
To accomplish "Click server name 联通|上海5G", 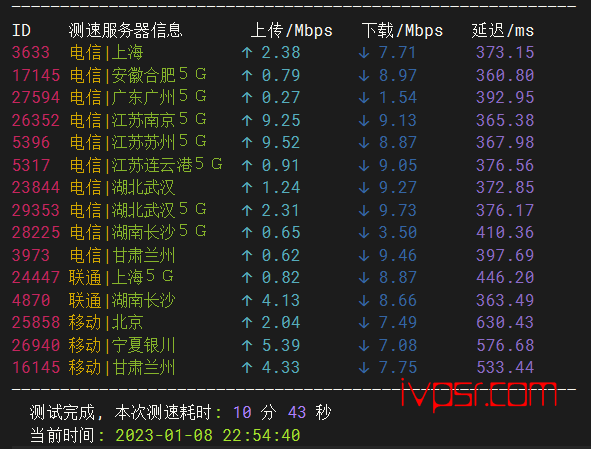I will tap(121, 277).
